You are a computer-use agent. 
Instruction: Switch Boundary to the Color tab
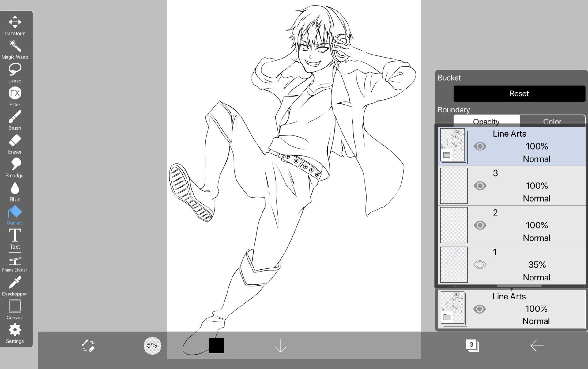point(552,121)
